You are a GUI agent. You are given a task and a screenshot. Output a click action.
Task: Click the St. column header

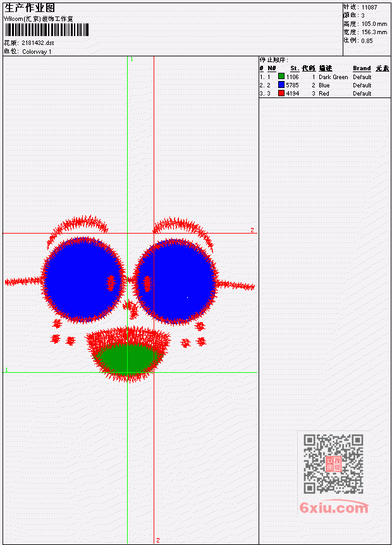point(295,68)
